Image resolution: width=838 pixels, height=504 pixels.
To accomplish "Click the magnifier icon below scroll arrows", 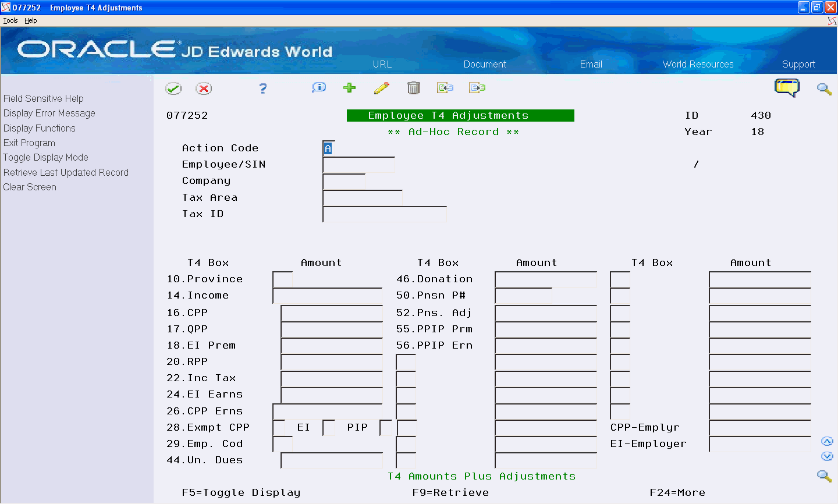I will [x=824, y=476].
